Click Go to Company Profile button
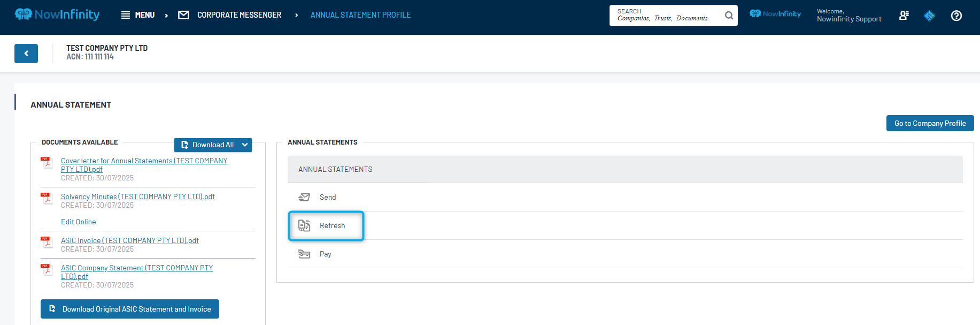Screen dimensions: 980x325 point(930,123)
